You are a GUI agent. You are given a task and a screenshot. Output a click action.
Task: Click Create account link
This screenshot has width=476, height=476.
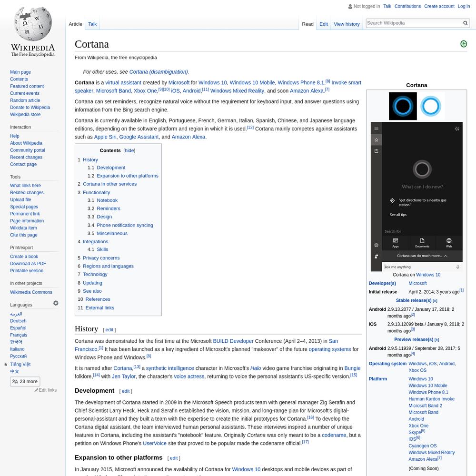pos(439,6)
